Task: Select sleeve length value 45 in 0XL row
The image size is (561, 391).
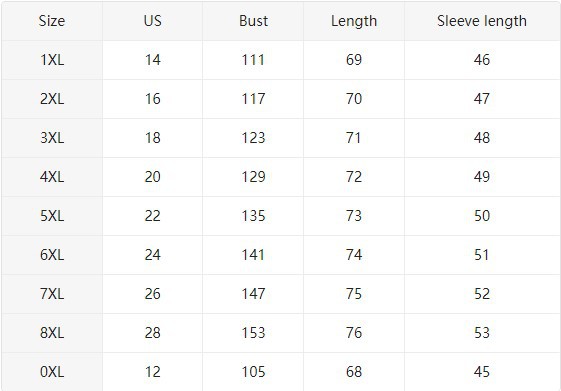Action: [482, 372]
